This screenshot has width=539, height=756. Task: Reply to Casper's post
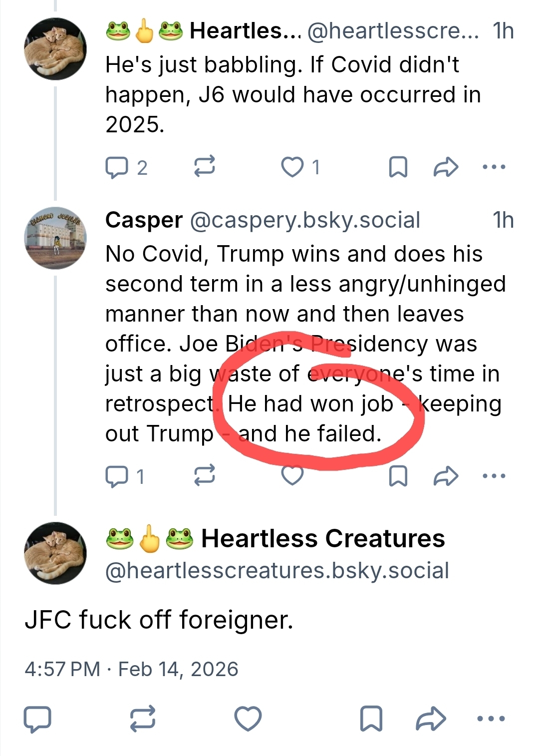[117, 476]
